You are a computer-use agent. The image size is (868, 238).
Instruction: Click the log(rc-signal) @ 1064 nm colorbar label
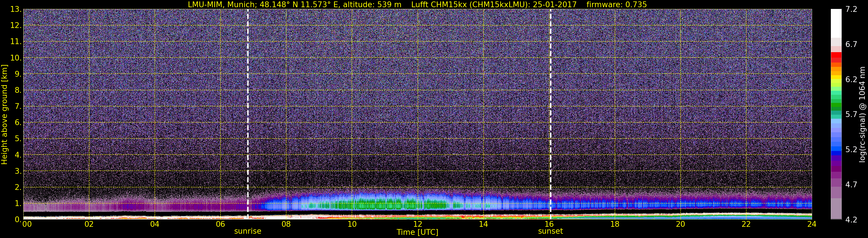point(863,114)
